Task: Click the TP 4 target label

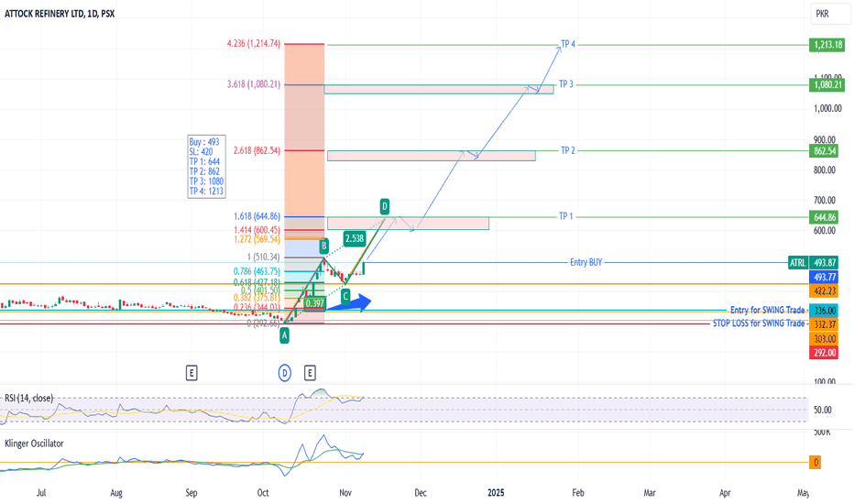Action: [568, 44]
